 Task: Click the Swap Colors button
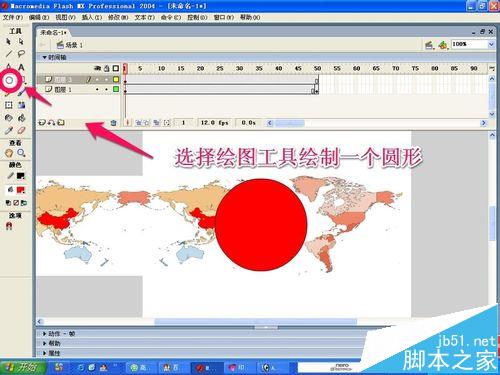click(x=24, y=203)
